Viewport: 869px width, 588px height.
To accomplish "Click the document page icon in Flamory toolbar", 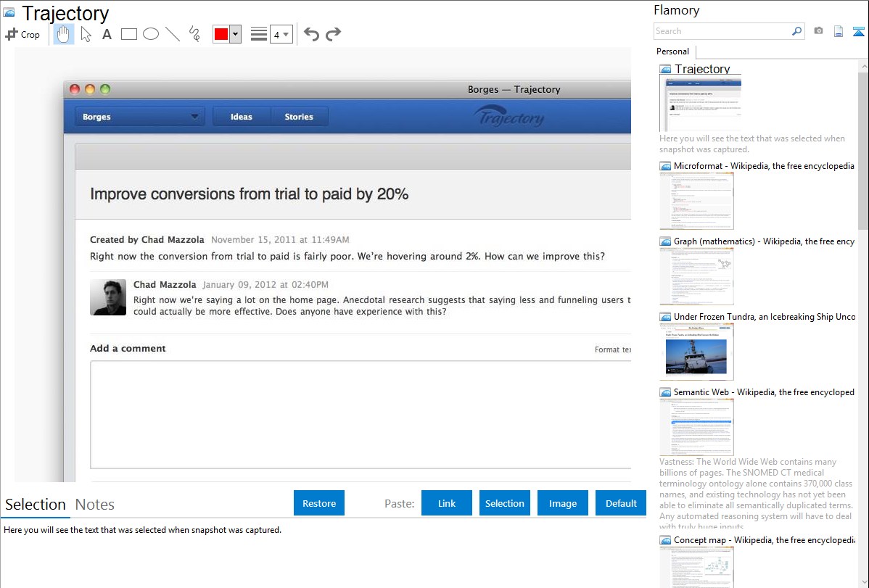I will tap(839, 31).
